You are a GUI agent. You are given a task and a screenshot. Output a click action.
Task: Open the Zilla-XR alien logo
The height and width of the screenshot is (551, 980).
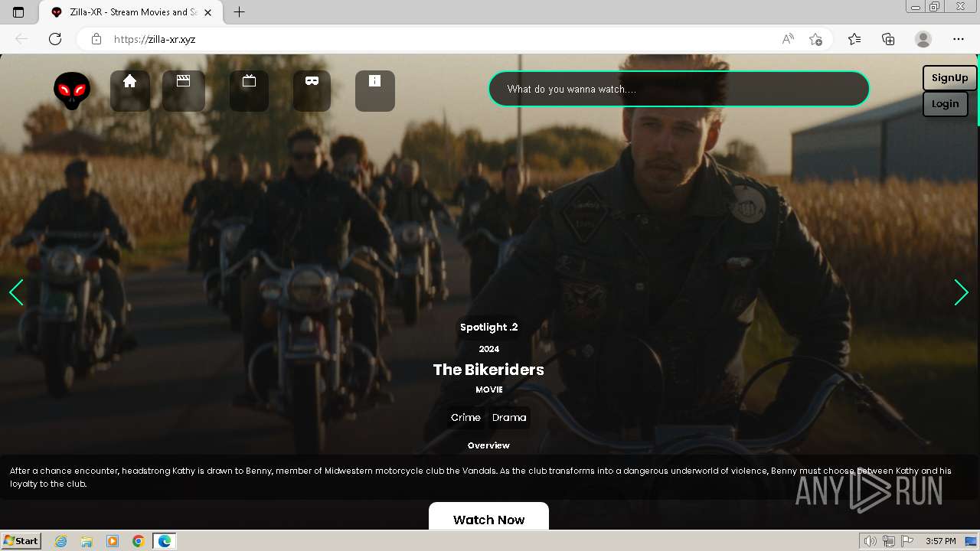click(x=72, y=91)
